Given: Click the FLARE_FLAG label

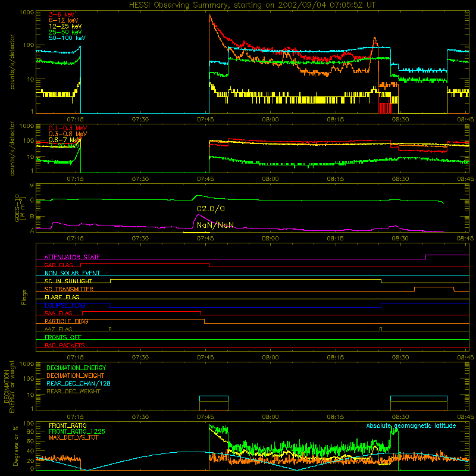Looking at the screenshot, I should tap(62, 297).
